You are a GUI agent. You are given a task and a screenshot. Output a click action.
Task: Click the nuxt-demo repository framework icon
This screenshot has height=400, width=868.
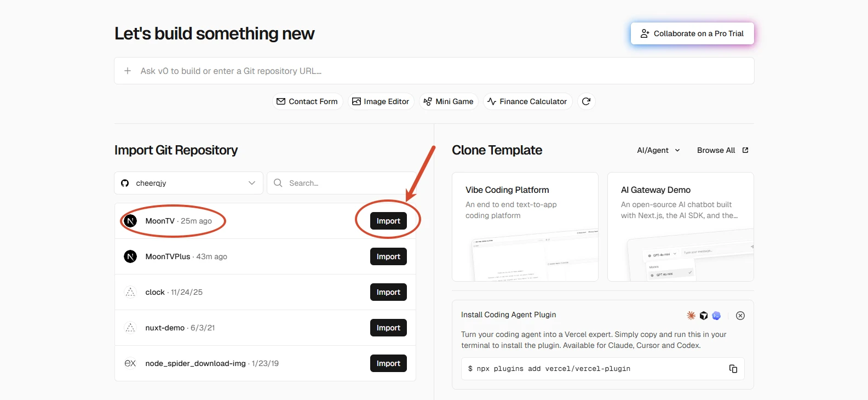(130, 328)
